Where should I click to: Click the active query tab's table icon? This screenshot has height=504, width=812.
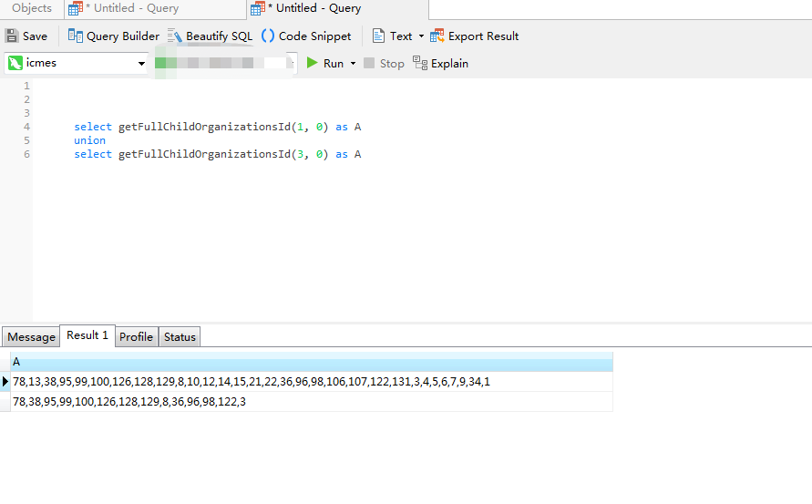[x=257, y=8]
